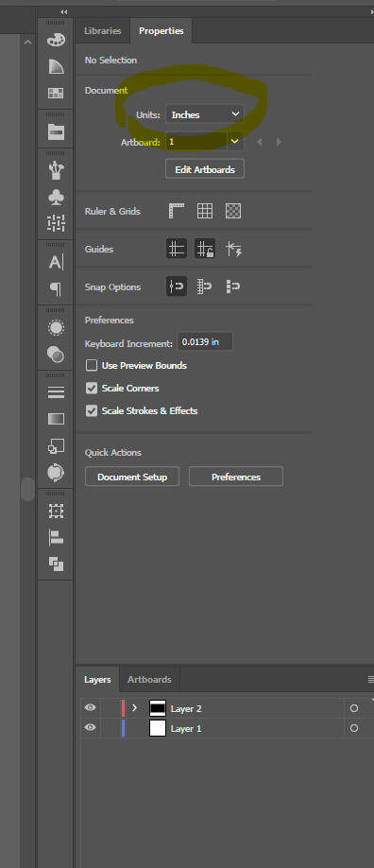Click the next artboard arrow
Image resolution: width=374 pixels, height=868 pixels.
click(x=279, y=142)
